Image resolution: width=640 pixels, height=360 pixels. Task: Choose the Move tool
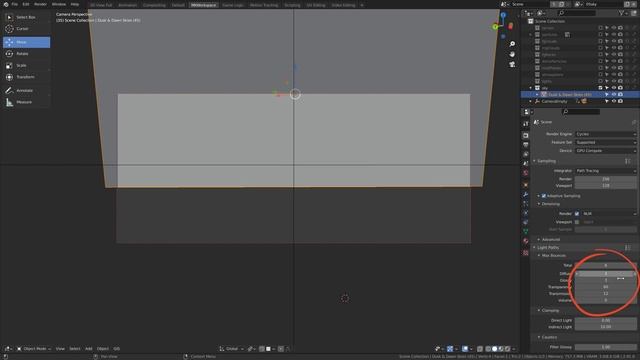click(x=27, y=42)
